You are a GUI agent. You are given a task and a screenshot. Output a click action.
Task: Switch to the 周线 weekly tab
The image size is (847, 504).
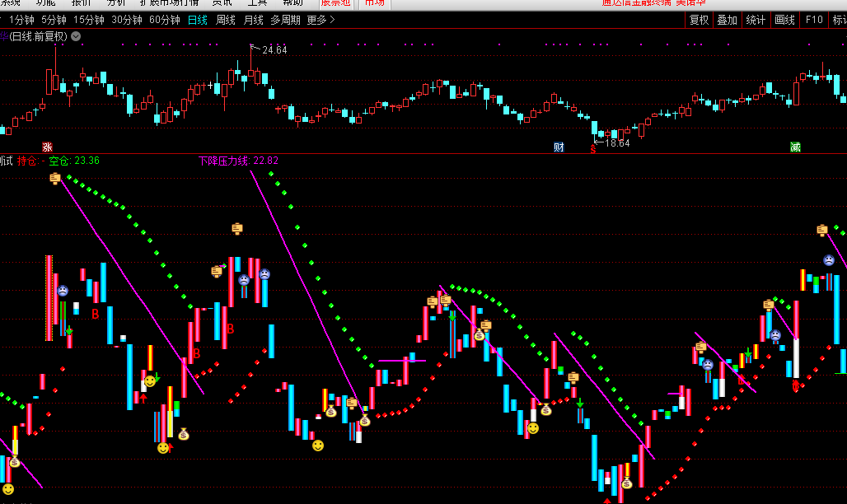(x=225, y=20)
